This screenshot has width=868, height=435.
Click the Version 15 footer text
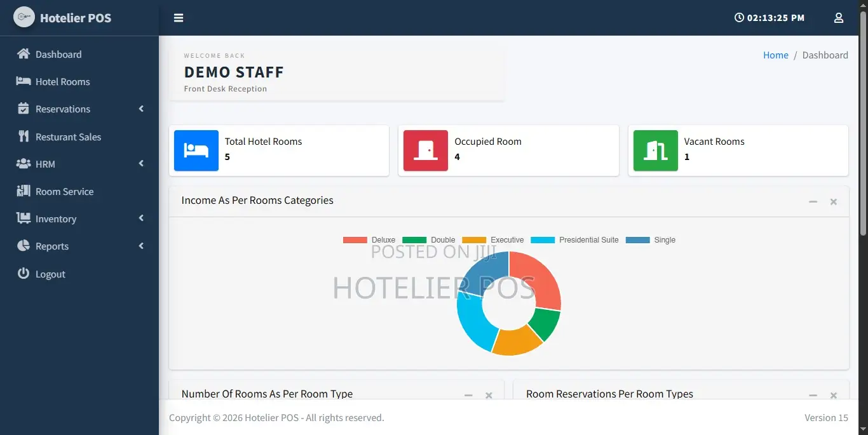pyautogui.click(x=826, y=418)
